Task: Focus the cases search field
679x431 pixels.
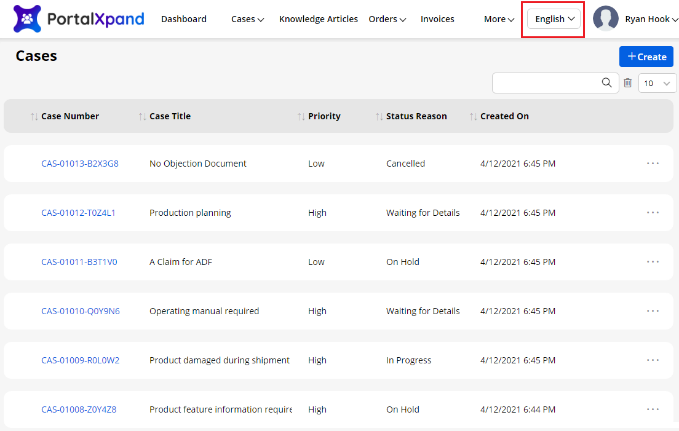Action: click(x=547, y=83)
